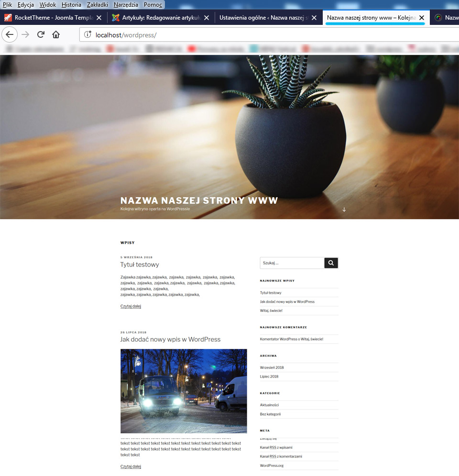Open sidebar link Jak dodać nowy wpis w WordPress
459x476 pixels.
pos(287,301)
